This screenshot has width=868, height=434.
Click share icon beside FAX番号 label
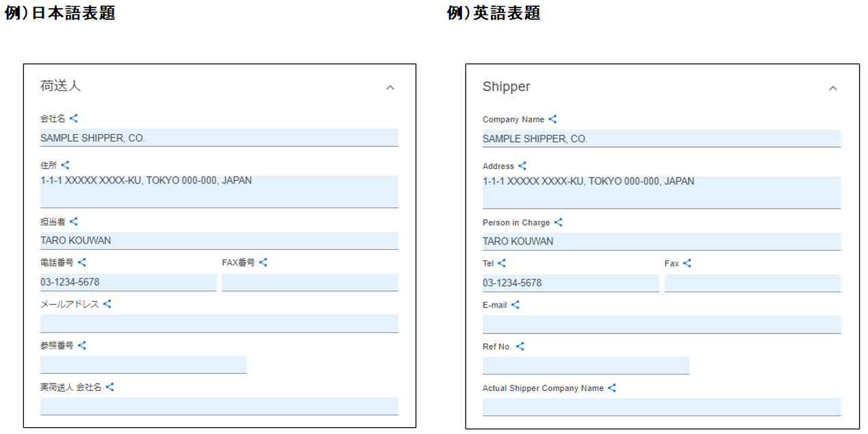(x=263, y=262)
